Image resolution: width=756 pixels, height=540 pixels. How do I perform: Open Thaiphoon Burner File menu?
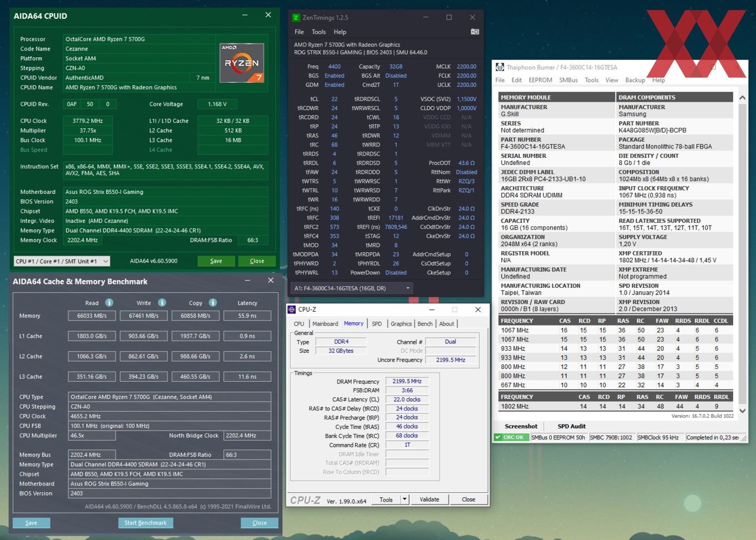[500, 80]
